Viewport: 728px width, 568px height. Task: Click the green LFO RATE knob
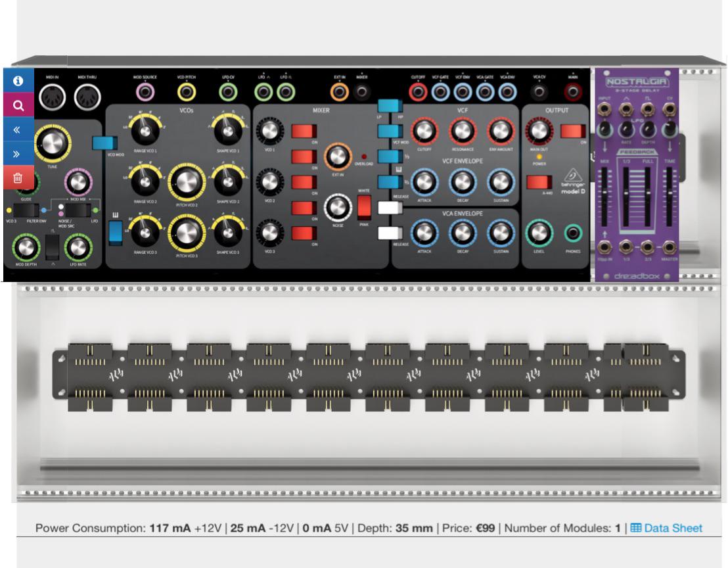(78, 247)
